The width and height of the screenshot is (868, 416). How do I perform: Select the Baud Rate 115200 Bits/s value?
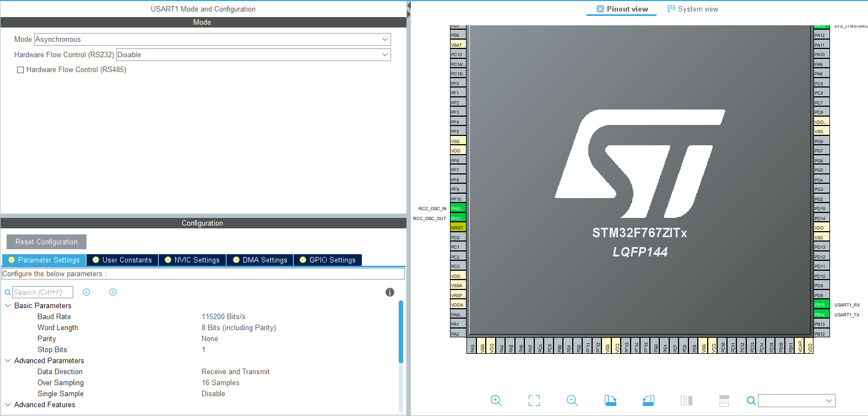[x=224, y=316]
